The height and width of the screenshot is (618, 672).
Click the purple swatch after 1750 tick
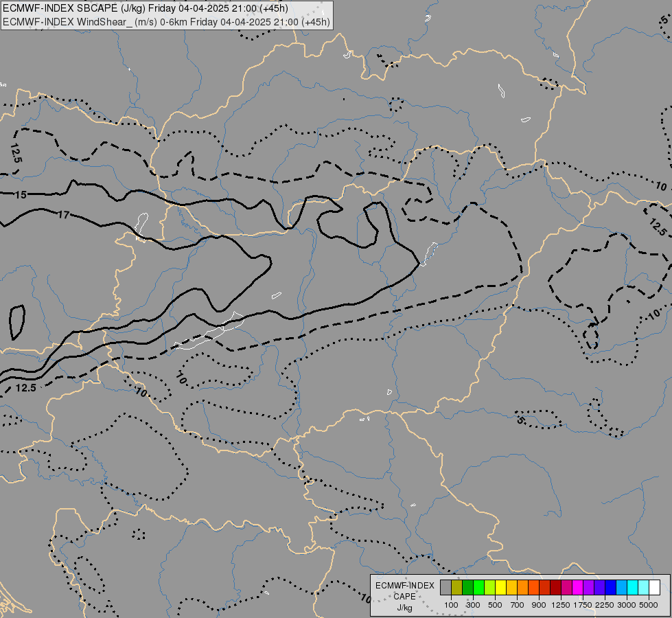pos(589,587)
